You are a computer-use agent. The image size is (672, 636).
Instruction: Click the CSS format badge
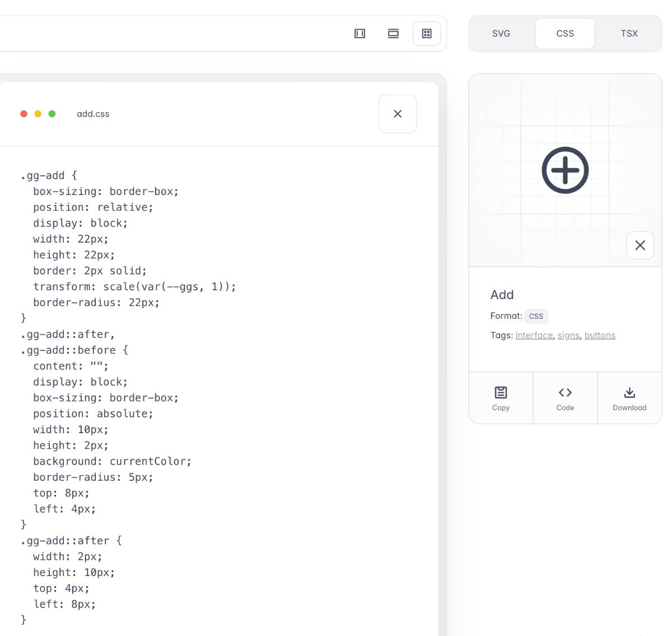(x=536, y=316)
